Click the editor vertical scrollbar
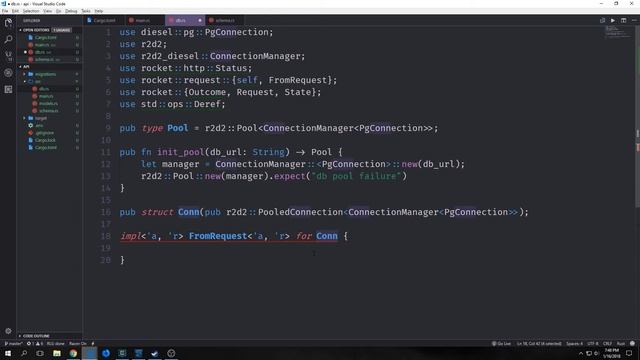 [638, 116]
